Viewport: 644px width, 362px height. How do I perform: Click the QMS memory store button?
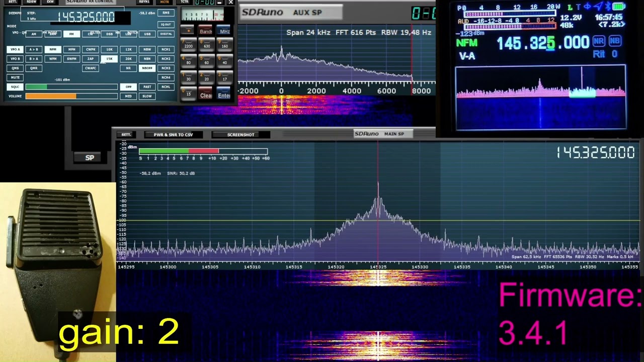point(15,68)
